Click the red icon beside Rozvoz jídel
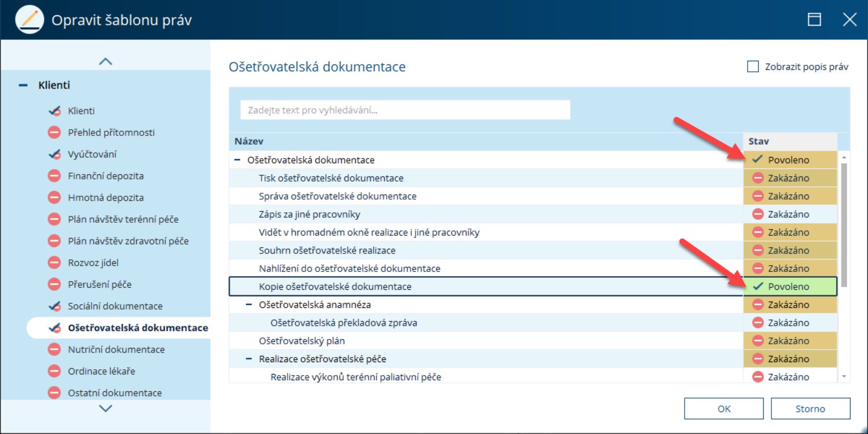The height and width of the screenshot is (434, 868). tap(54, 263)
